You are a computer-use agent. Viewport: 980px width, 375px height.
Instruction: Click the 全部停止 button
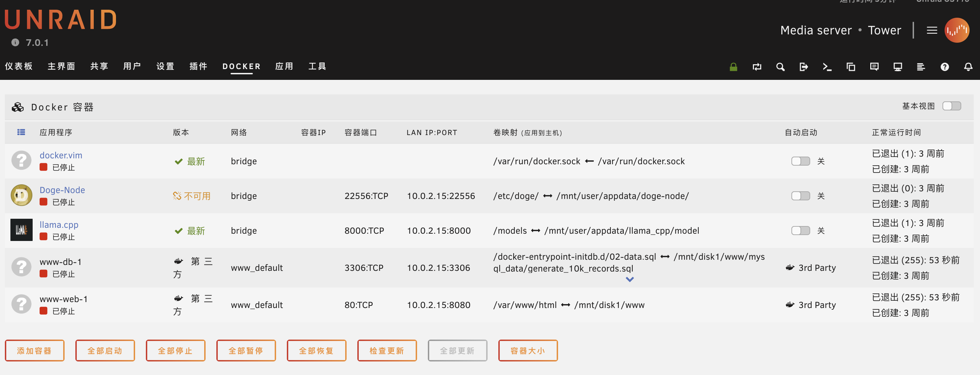[x=175, y=350]
